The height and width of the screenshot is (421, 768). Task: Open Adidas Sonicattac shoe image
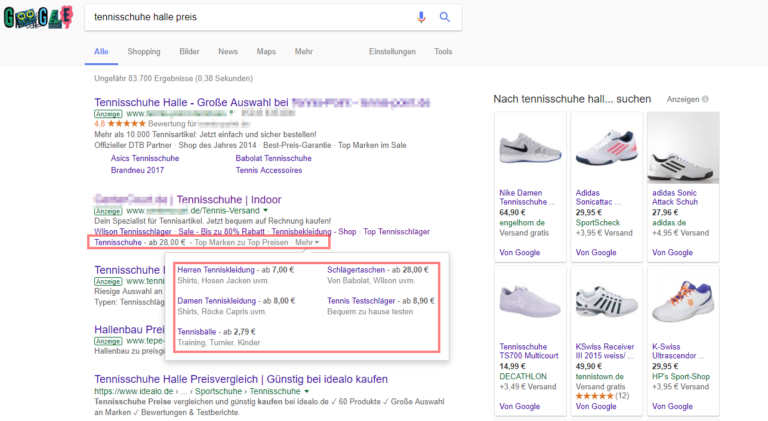[603, 145]
